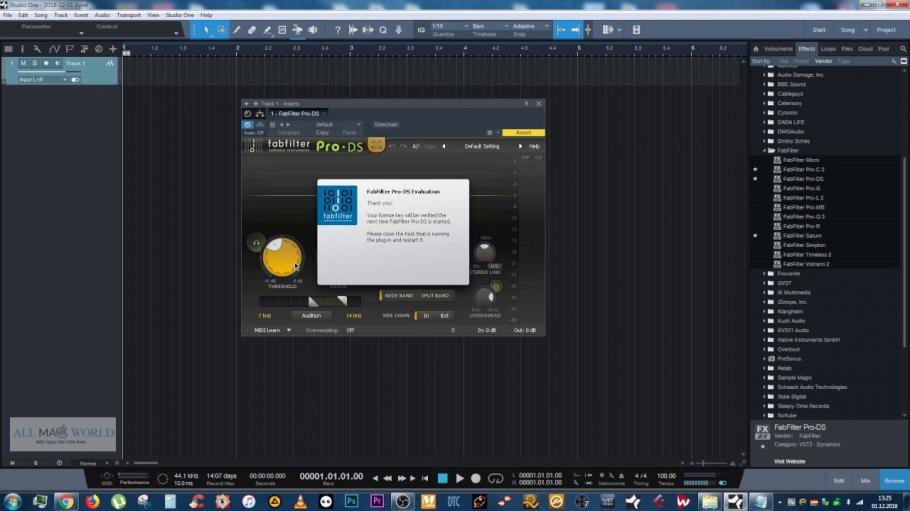Select the Listen (speaker) tool
910x511 pixels.
pyautogui.click(x=312, y=30)
